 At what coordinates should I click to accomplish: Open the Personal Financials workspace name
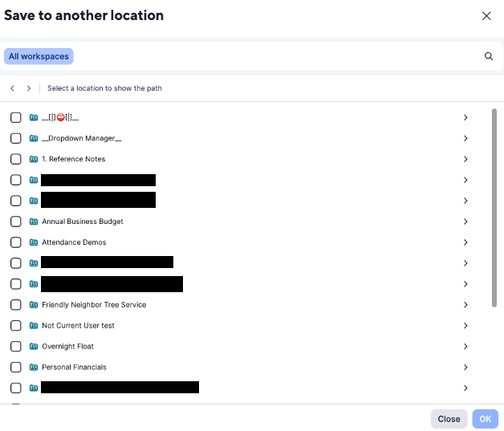pos(74,367)
